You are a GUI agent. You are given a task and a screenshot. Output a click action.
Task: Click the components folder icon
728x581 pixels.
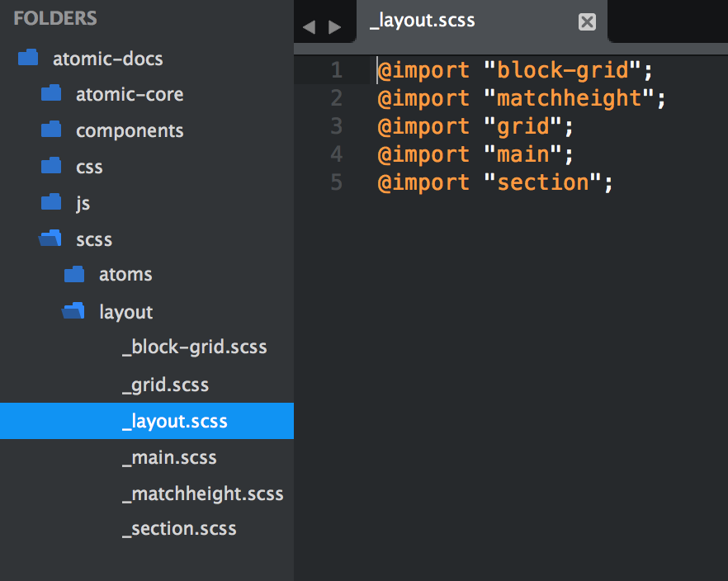(51, 129)
